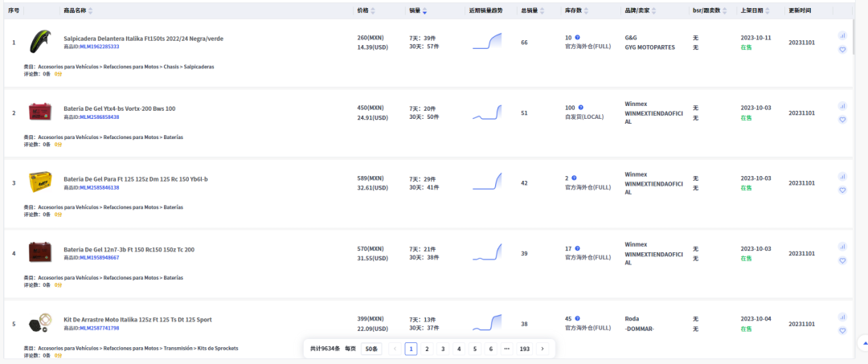Click heart icon on Yb6l-b battery row
The image size is (868, 364).
coord(842,190)
